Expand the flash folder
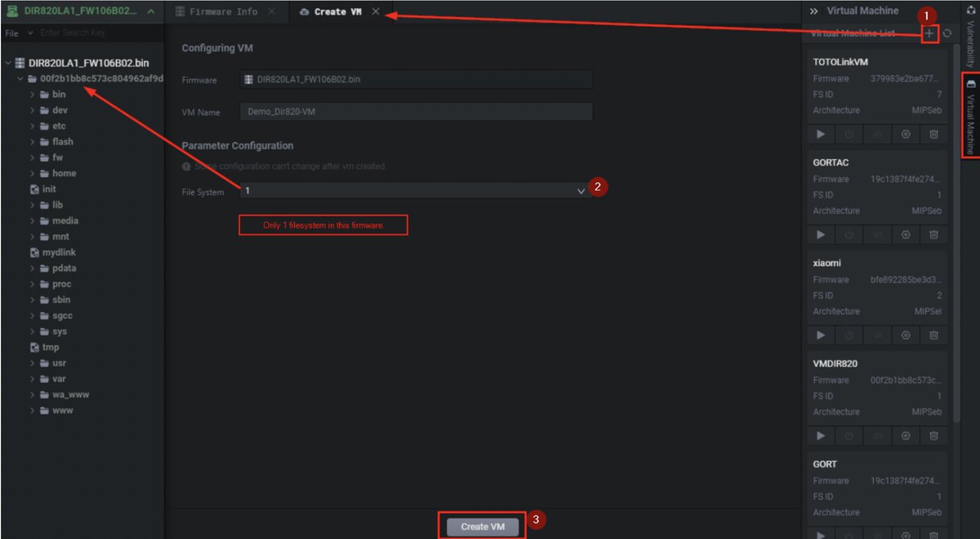Screen dimensions: 980x539 coord(33,142)
